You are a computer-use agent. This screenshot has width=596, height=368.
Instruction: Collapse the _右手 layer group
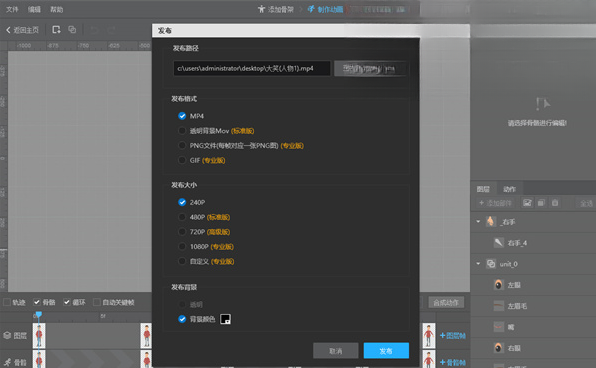pyautogui.click(x=478, y=221)
